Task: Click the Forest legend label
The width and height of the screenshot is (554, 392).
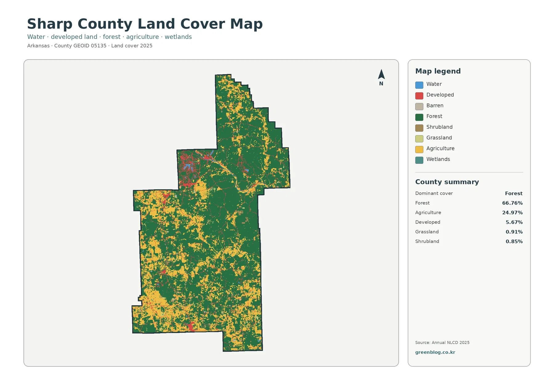Action: tap(434, 116)
